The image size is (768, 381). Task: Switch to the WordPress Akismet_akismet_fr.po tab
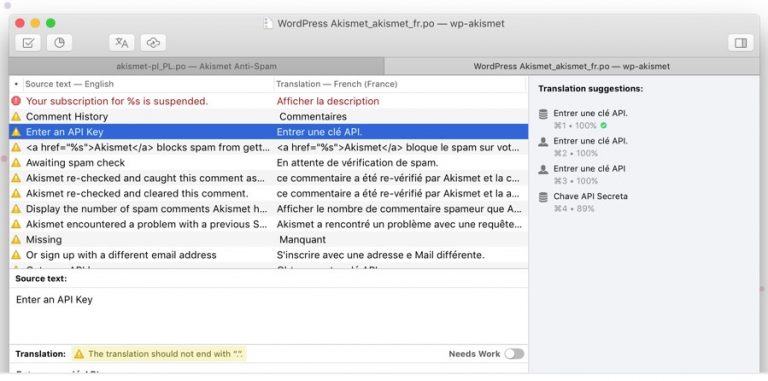click(572, 66)
